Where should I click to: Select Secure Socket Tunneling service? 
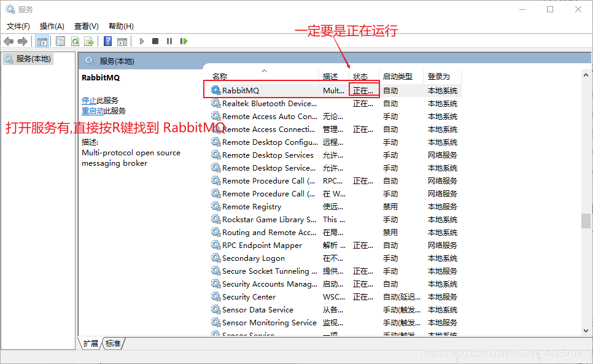[x=269, y=271]
